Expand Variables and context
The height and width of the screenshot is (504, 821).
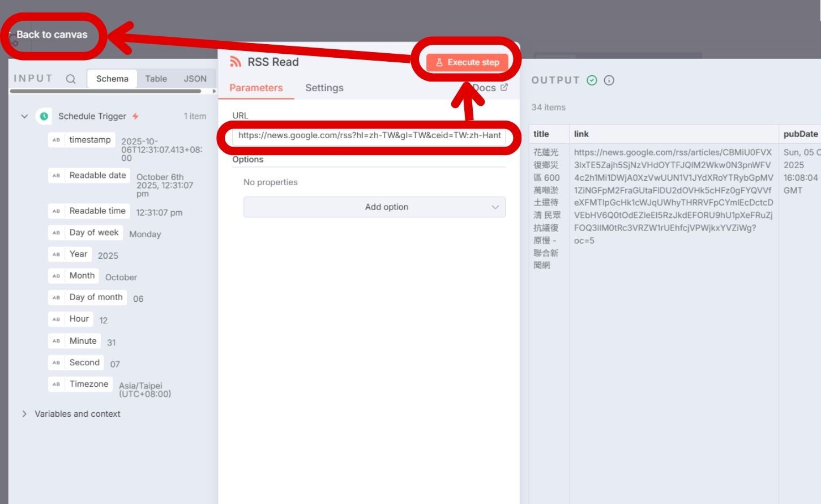[24, 413]
